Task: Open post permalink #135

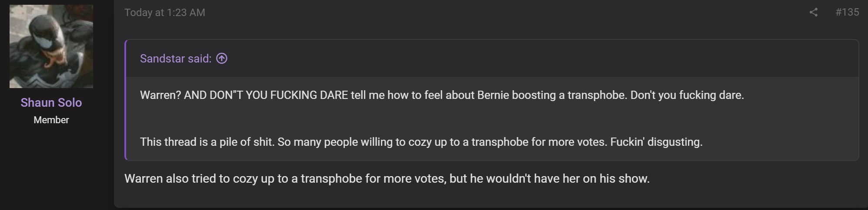Action: [847, 12]
